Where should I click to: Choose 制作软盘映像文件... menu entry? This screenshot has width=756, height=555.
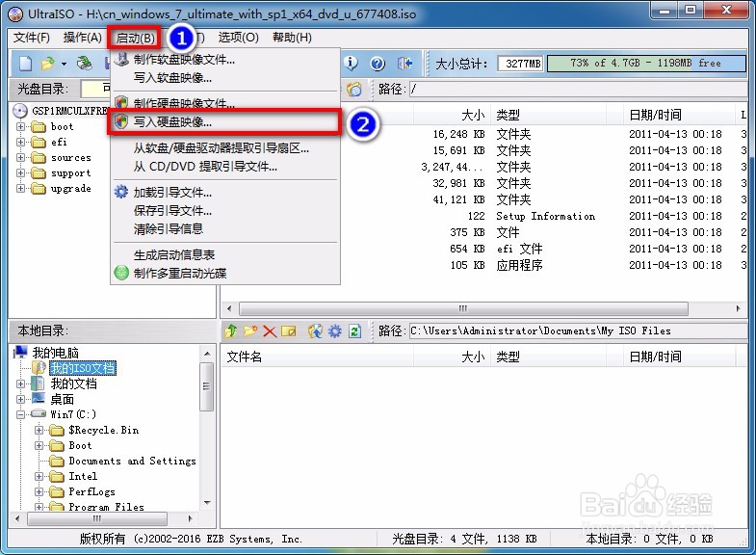pyautogui.click(x=225, y=60)
